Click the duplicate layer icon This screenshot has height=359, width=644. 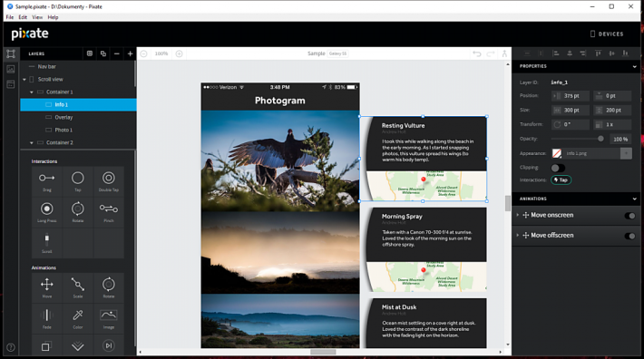coord(103,53)
